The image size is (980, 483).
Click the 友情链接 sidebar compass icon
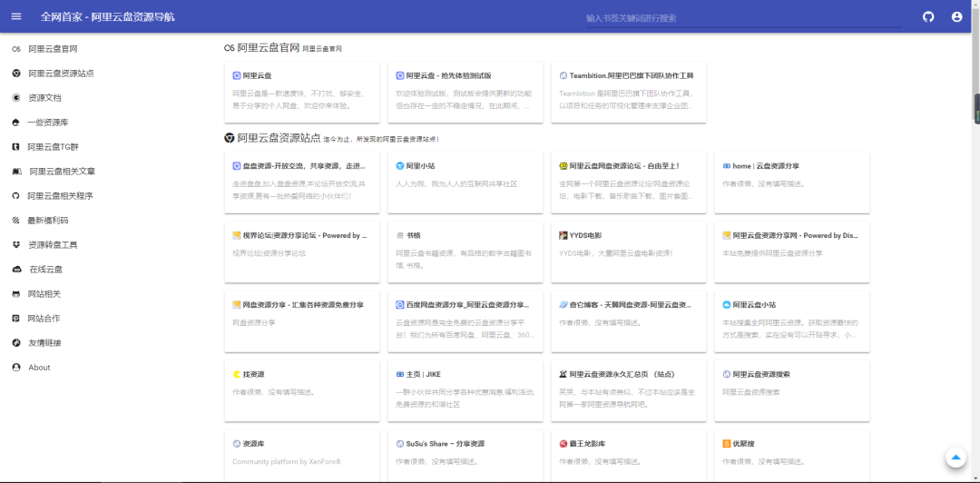pyautogui.click(x=16, y=343)
